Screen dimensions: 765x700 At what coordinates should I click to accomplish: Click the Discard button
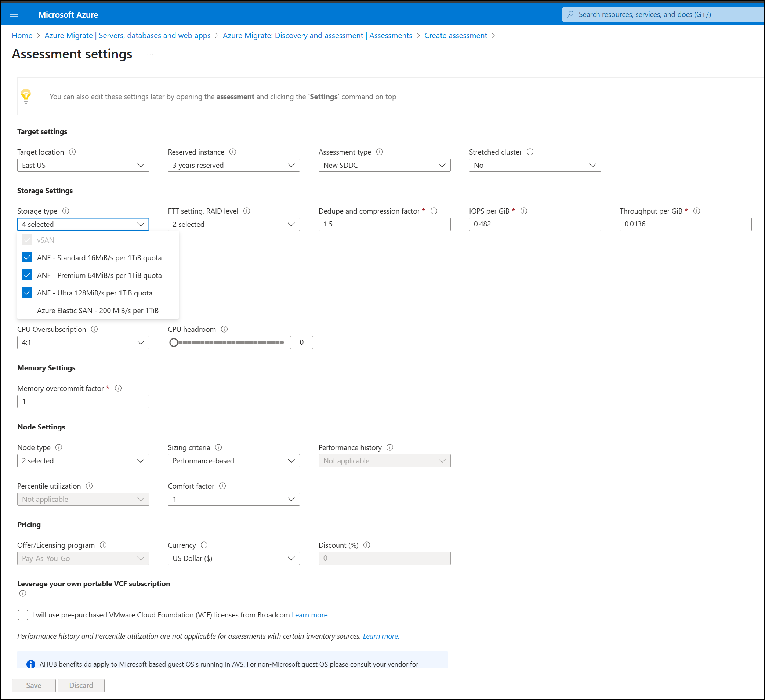tap(81, 685)
